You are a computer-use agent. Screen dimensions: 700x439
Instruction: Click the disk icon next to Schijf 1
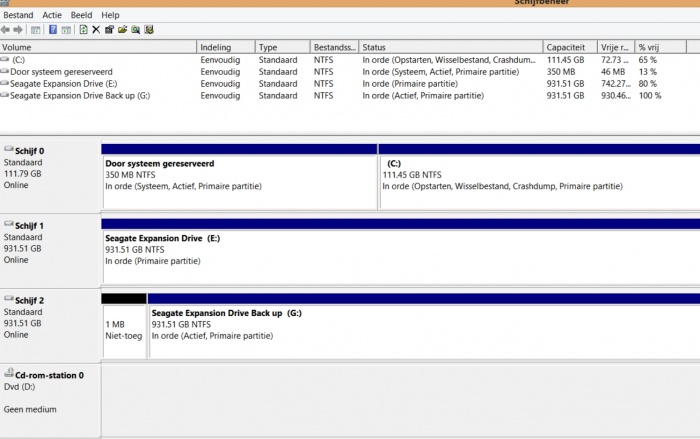click(8, 225)
